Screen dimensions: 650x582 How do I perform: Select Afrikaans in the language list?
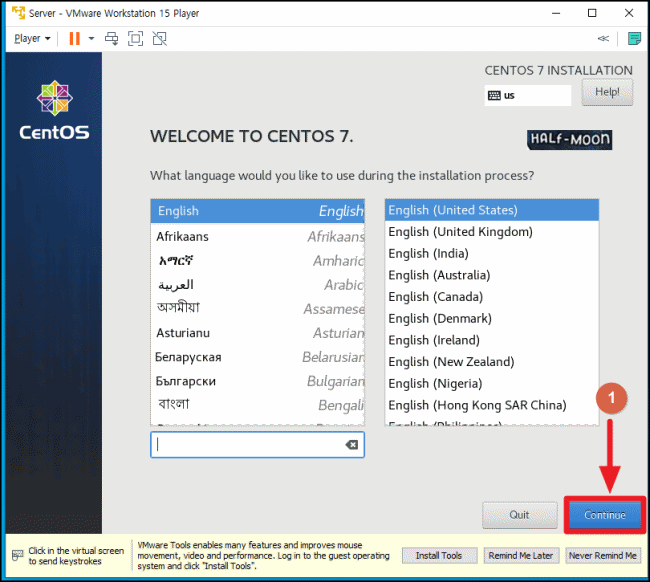click(257, 236)
